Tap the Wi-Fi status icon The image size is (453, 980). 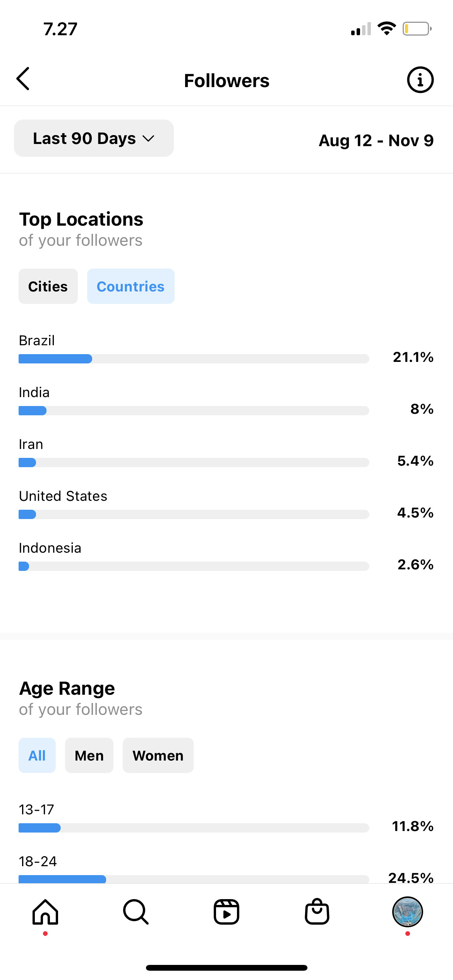point(386,29)
